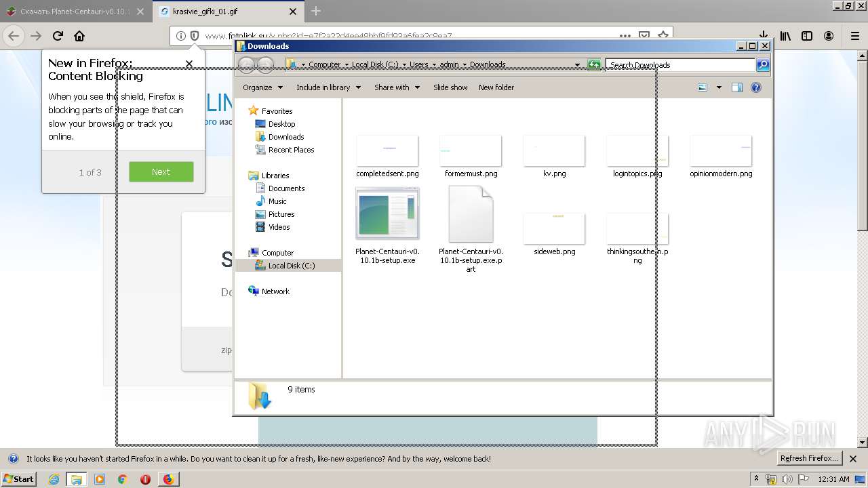Create a New folder
868x488 pixels.
click(x=496, y=87)
